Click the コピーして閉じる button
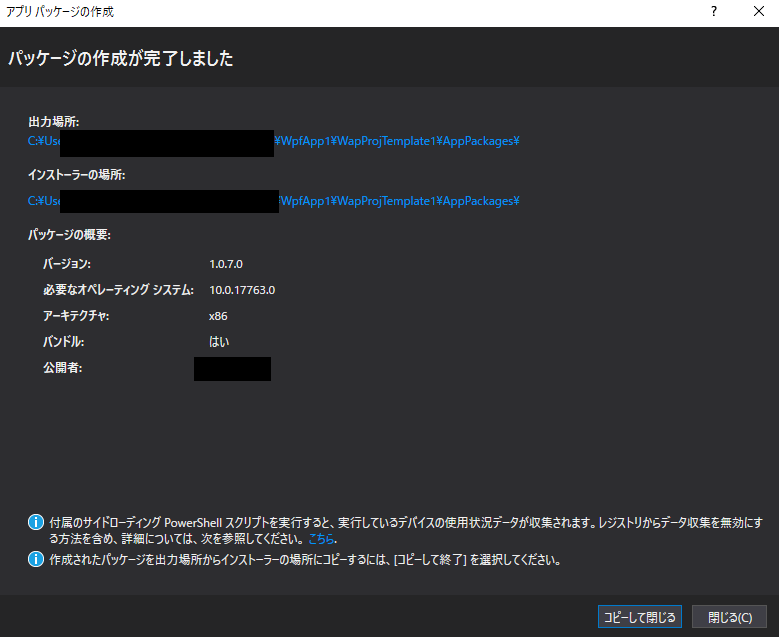The image size is (779, 637). (639, 617)
